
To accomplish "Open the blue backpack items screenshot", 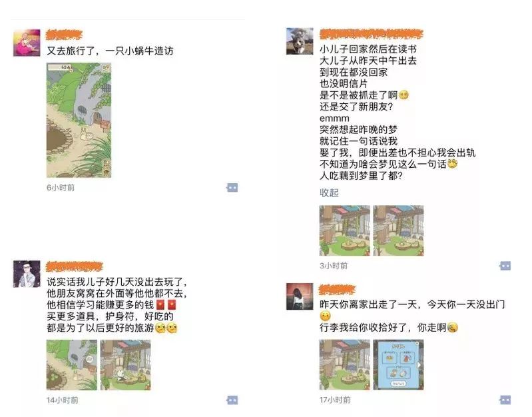I will 398,364.
